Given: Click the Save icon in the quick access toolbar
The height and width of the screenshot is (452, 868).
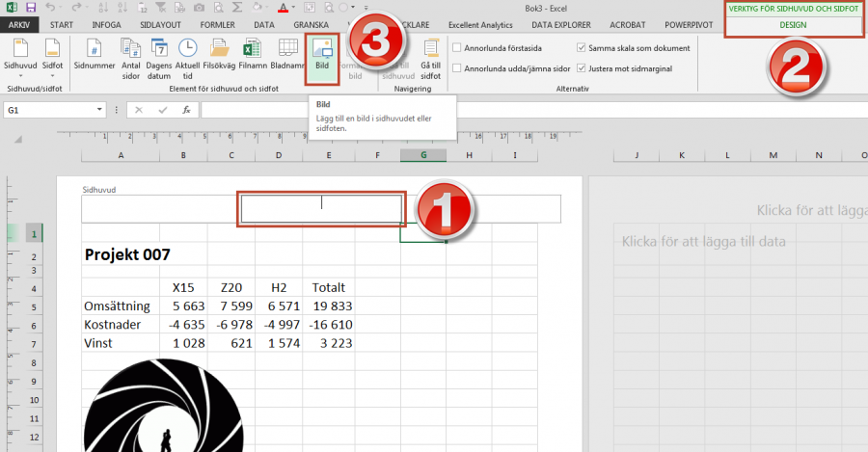Looking at the screenshot, I should coord(31,8).
